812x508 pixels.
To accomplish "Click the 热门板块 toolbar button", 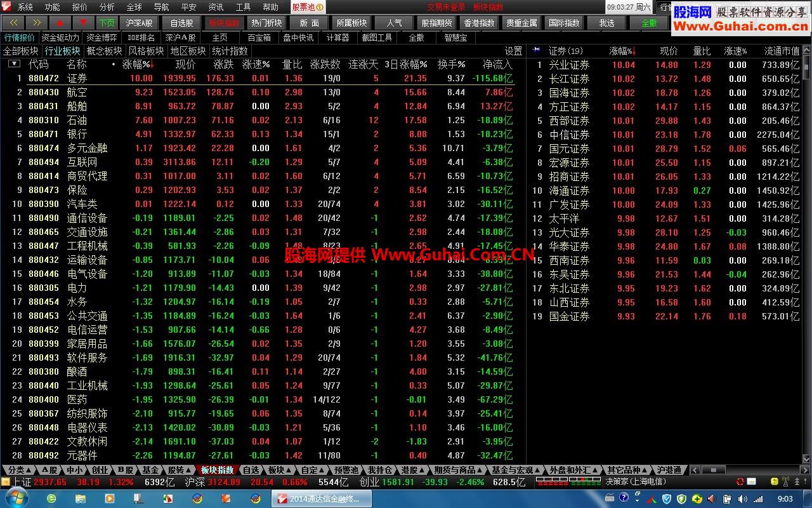I will (266, 22).
